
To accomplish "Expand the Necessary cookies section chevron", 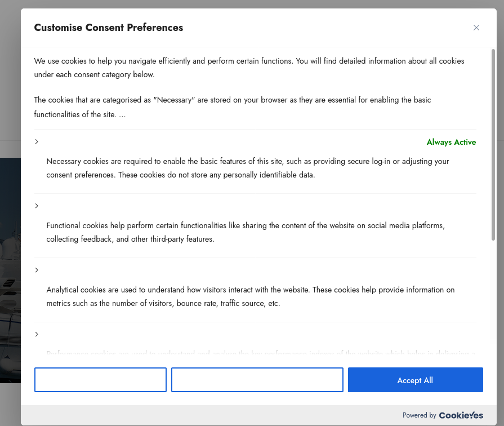I will coord(37,141).
